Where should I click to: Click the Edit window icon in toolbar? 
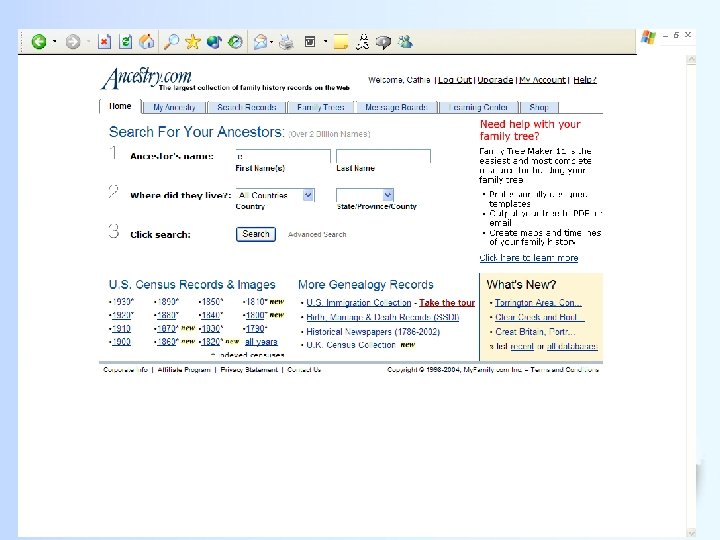(310, 42)
